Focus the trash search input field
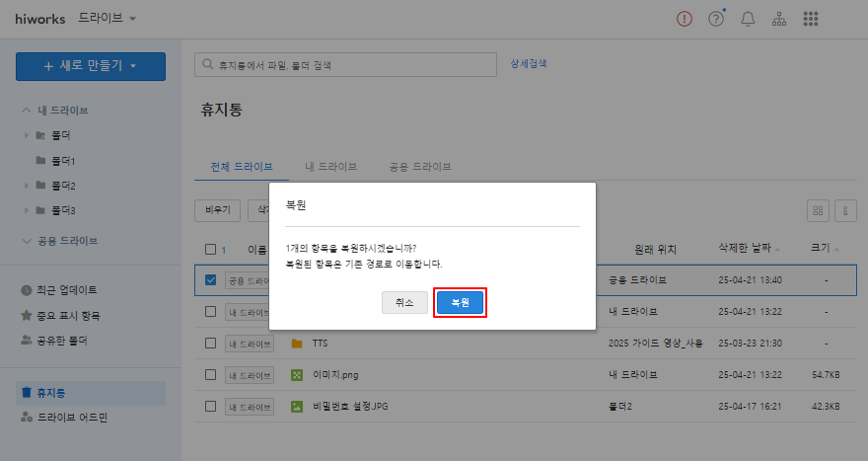Image resolution: width=868 pixels, height=461 pixels. point(345,65)
